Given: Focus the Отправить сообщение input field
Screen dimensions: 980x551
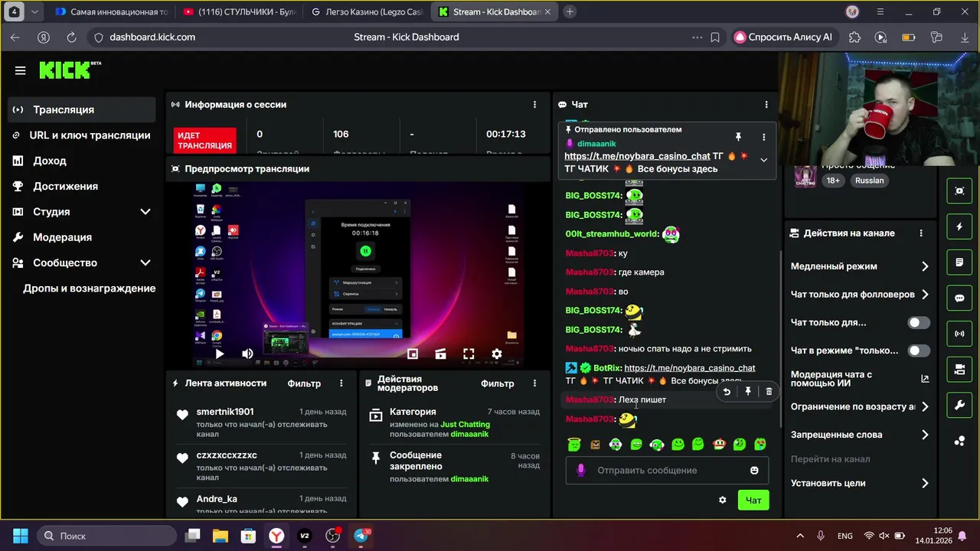Looking at the screenshot, I should pos(667,470).
